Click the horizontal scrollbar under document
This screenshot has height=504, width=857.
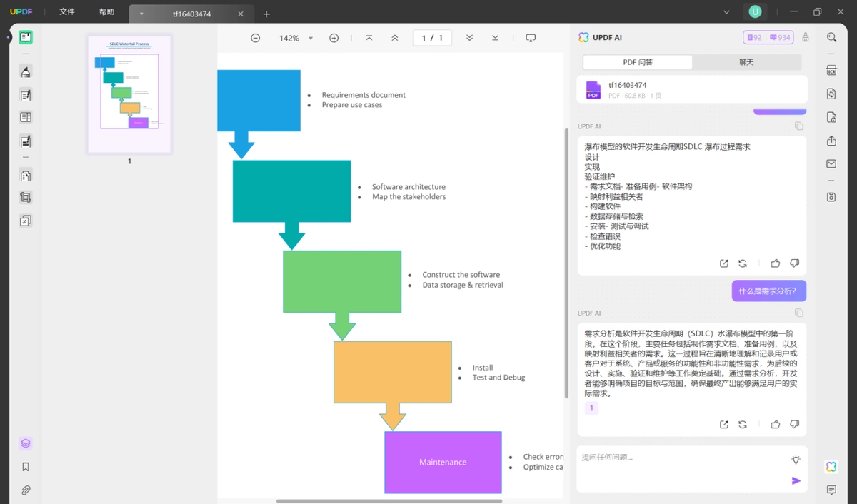[x=389, y=501]
